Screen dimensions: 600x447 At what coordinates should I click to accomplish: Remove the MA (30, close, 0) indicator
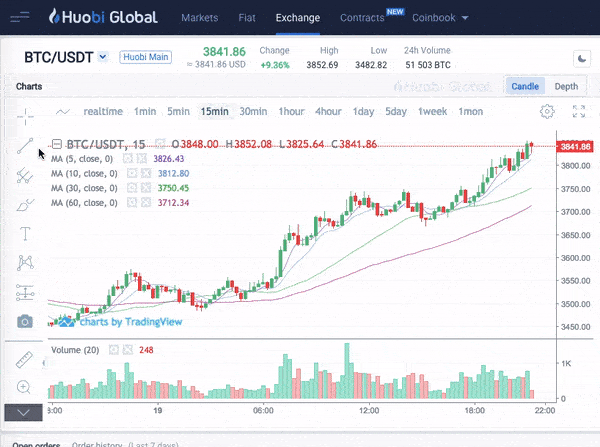[146, 188]
